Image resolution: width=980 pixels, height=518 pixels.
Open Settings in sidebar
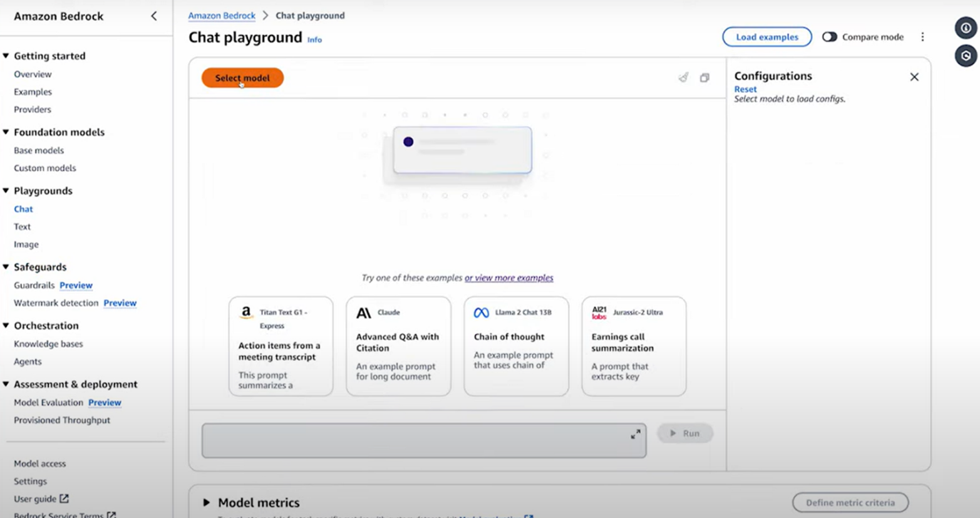tap(30, 481)
